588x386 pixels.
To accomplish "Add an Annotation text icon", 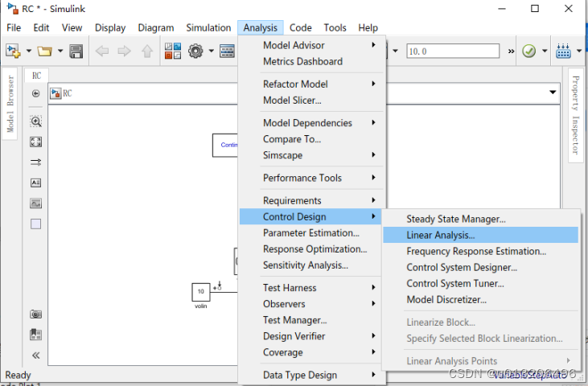I will pyautogui.click(x=35, y=183).
